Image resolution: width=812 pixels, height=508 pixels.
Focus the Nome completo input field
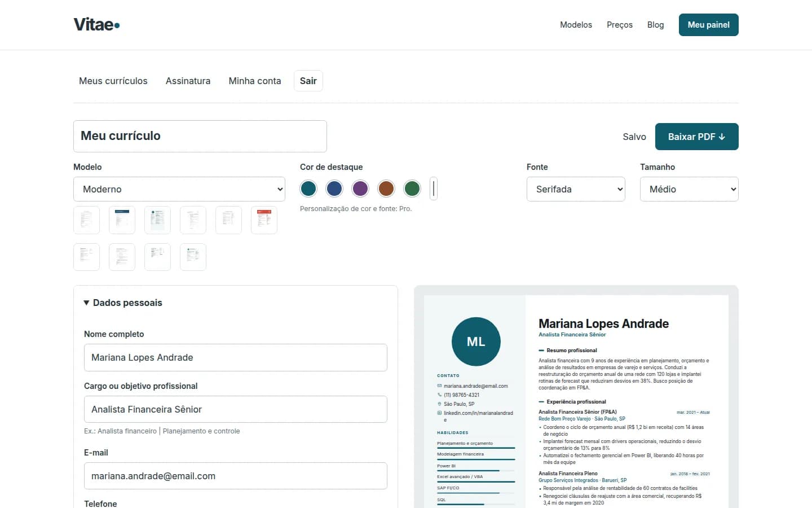pos(236,357)
